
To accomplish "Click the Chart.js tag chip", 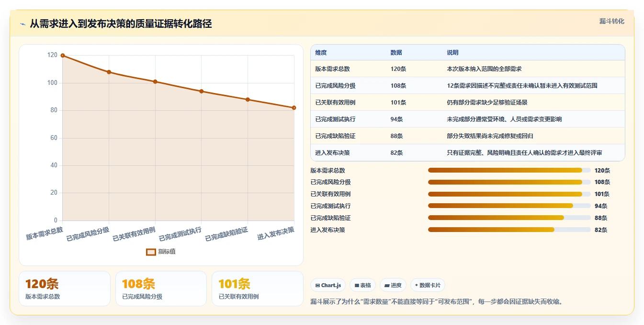I will (328, 285).
